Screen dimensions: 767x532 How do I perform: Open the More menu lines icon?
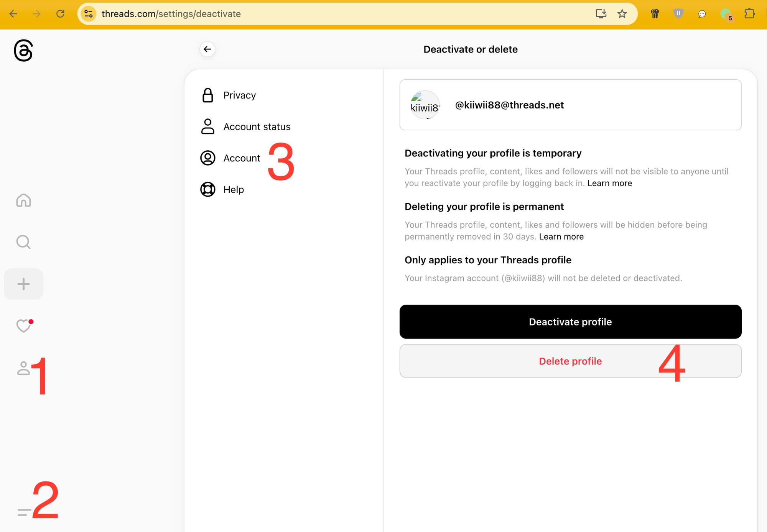coord(24,512)
